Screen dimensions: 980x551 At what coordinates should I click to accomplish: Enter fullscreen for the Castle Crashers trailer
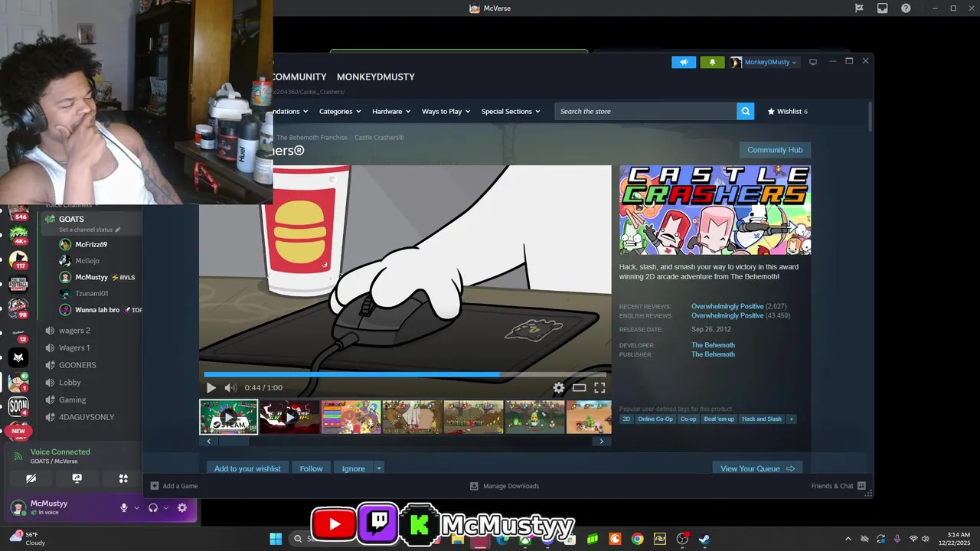[x=599, y=388]
